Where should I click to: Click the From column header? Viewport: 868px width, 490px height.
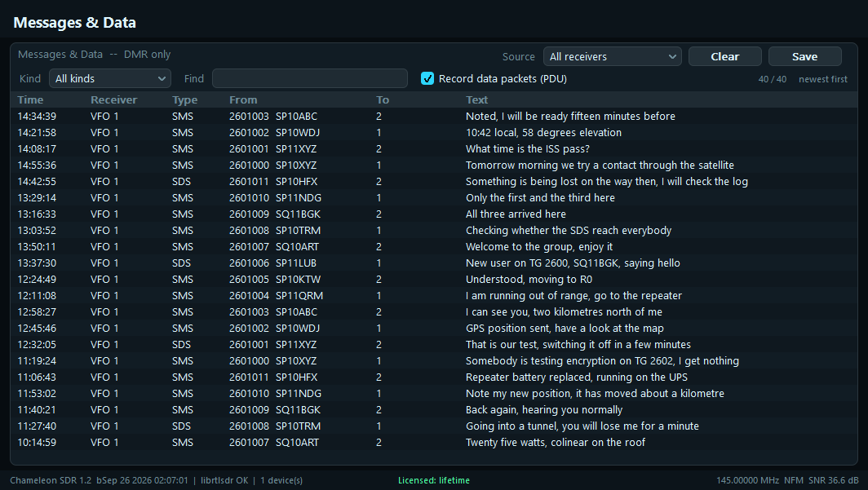pyautogui.click(x=243, y=100)
